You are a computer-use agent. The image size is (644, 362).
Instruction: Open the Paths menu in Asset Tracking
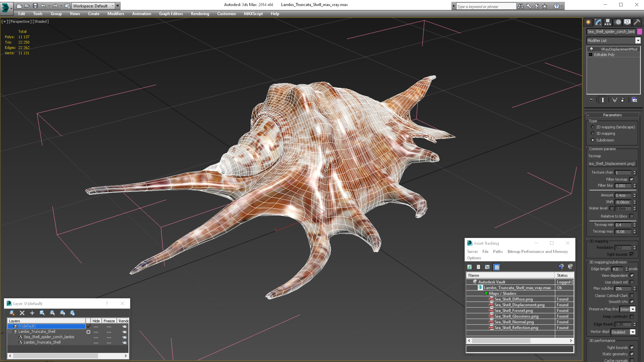click(498, 252)
